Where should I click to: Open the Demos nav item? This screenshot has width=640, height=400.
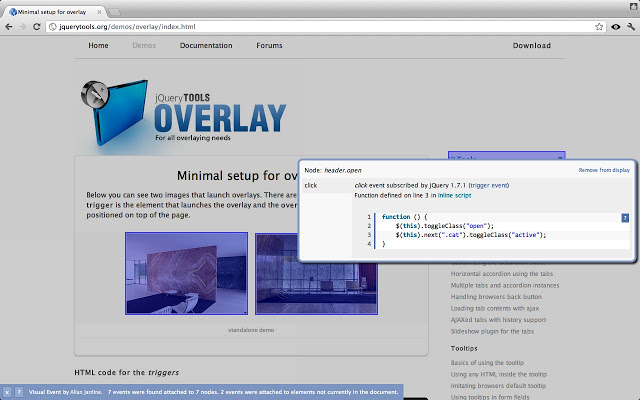pos(144,45)
